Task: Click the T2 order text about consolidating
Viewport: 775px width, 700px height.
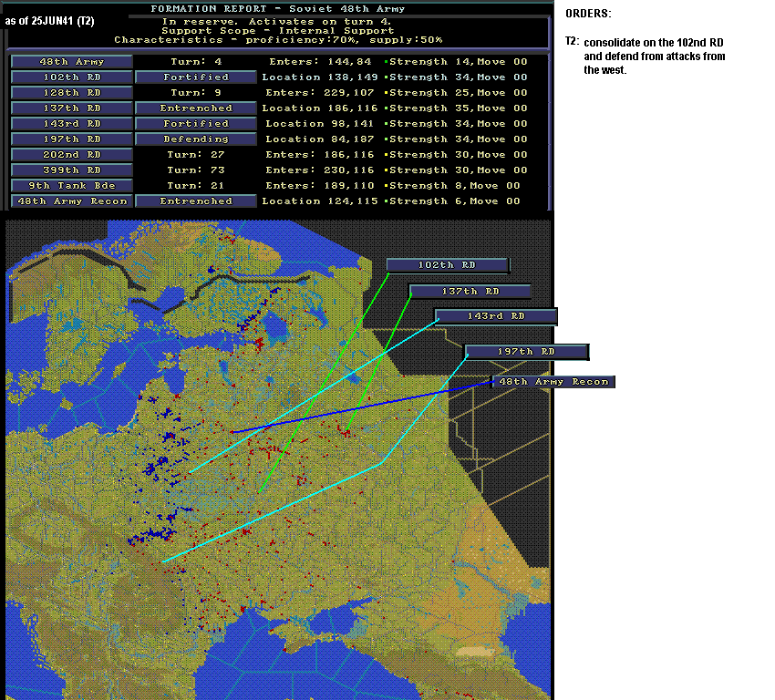Action: click(x=655, y=57)
